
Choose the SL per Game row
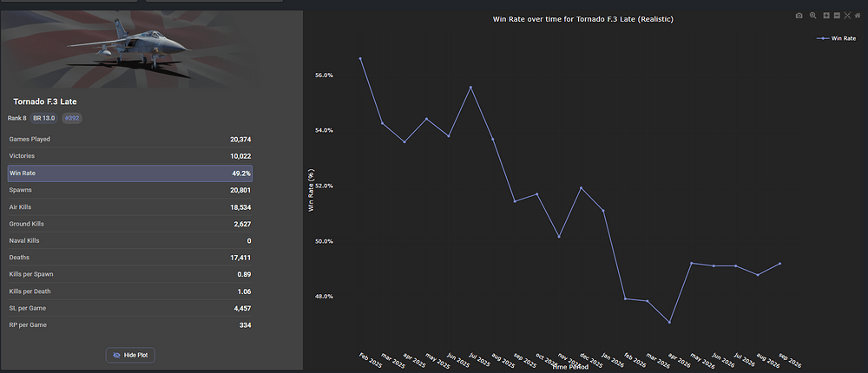coord(130,308)
